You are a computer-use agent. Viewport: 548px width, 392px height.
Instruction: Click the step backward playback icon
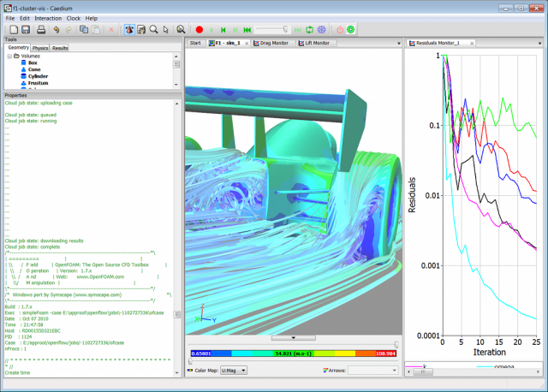tap(223, 30)
